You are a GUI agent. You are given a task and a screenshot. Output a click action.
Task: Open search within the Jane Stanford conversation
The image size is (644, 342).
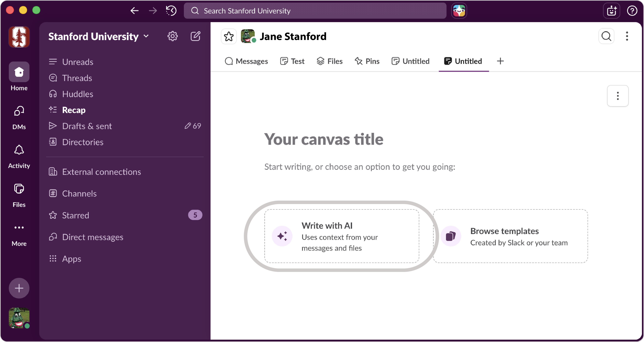[x=606, y=36]
